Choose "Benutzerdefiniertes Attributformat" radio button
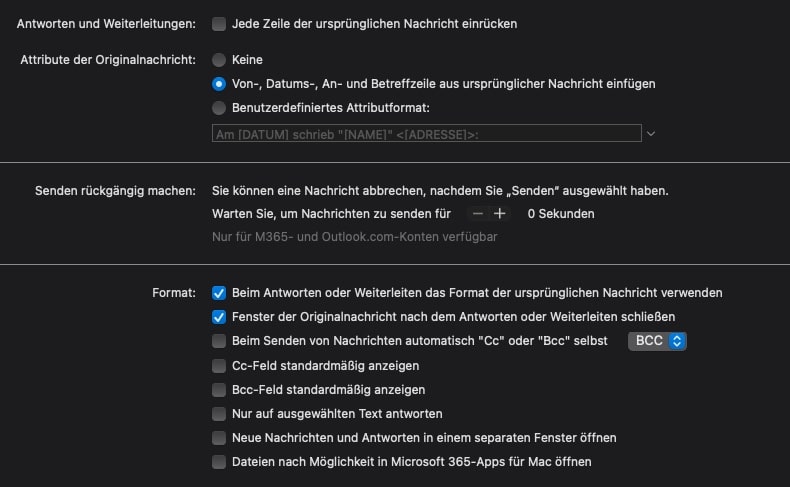This screenshot has height=487, width=790. [x=219, y=108]
